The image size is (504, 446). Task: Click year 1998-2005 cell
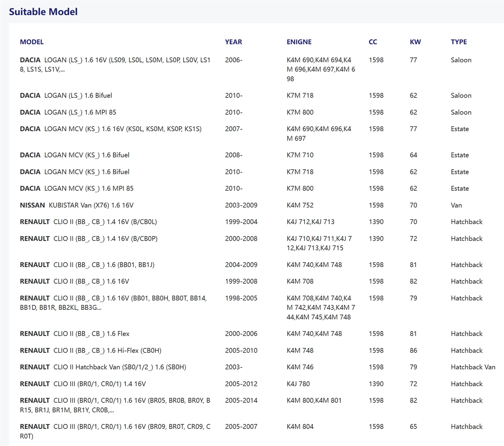point(241,298)
